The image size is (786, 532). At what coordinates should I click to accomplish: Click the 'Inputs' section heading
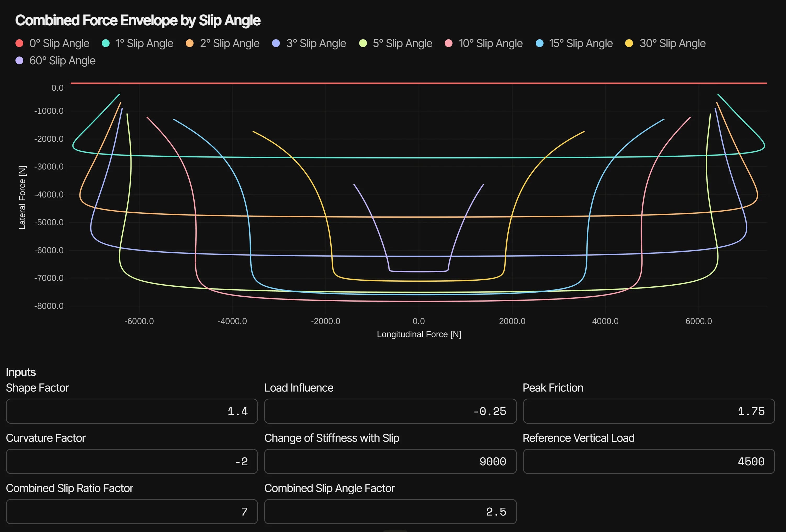pyautogui.click(x=21, y=372)
